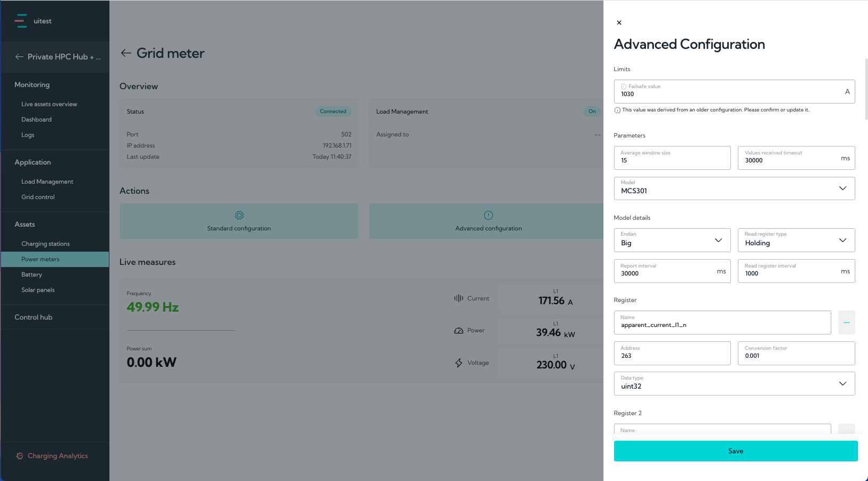Click the Register 2 Name field

pos(722,429)
